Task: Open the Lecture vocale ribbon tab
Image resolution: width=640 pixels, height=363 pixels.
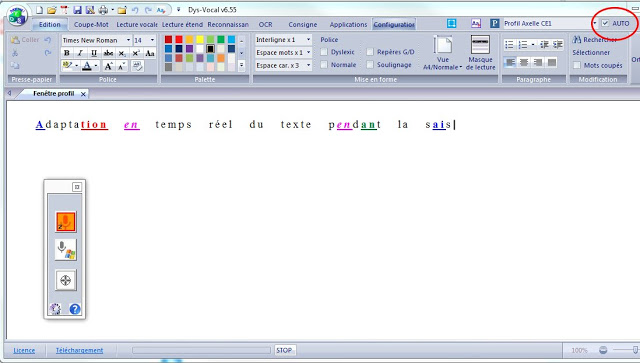Action: (x=137, y=24)
